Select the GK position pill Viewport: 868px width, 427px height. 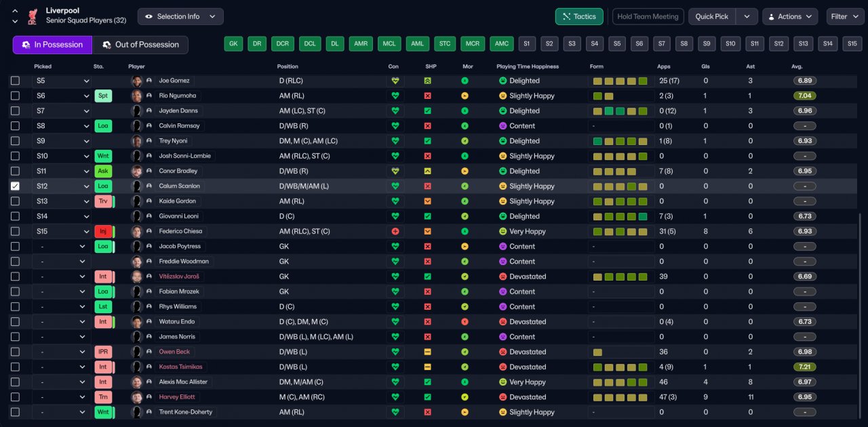tap(233, 44)
